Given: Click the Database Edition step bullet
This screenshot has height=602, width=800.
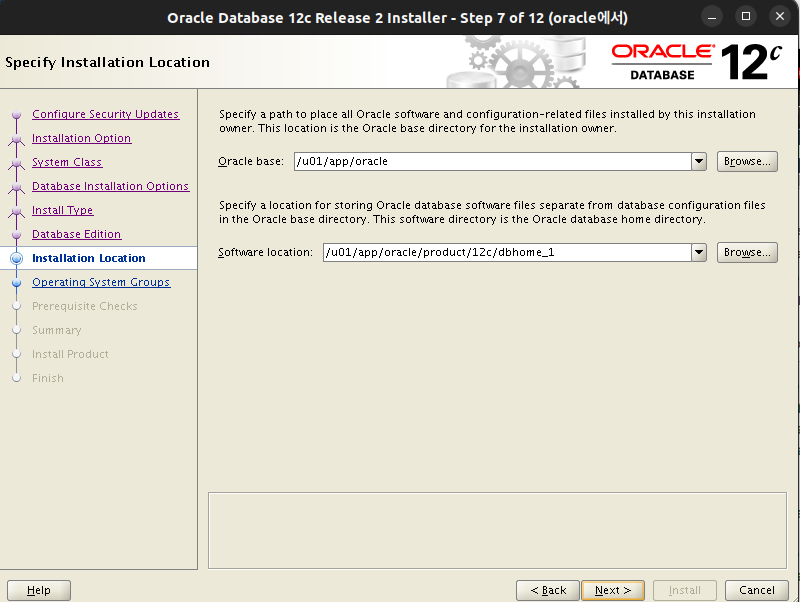Looking at the screenshot, I should pos(16,234).
